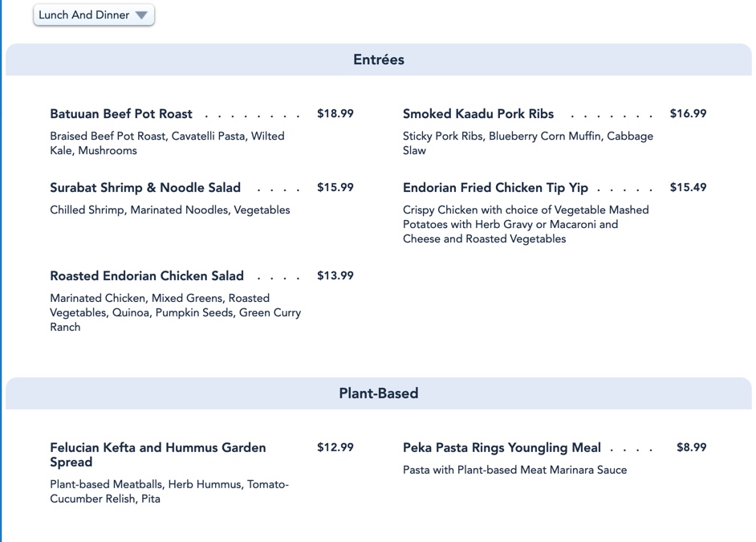Click the Plant-Based section header
The height and width of the screenshot is (542, 756).
tap(379, 393)
